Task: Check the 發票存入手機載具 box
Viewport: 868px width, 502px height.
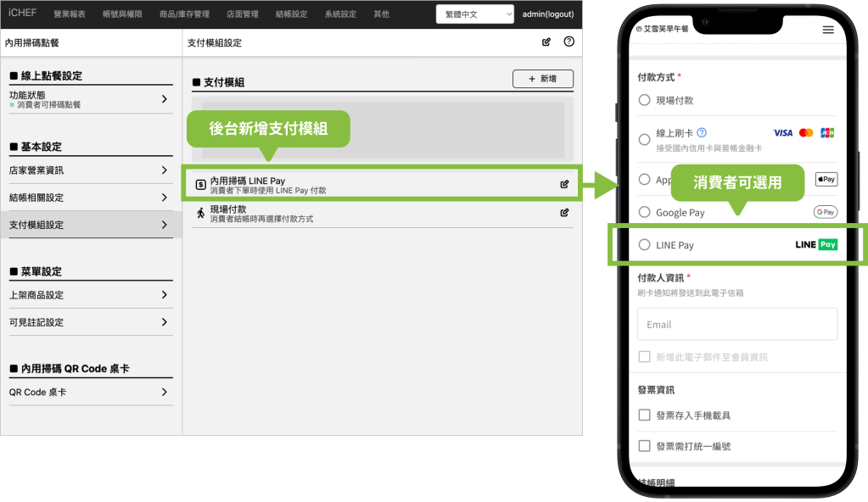Action: [x=644, y=415]
